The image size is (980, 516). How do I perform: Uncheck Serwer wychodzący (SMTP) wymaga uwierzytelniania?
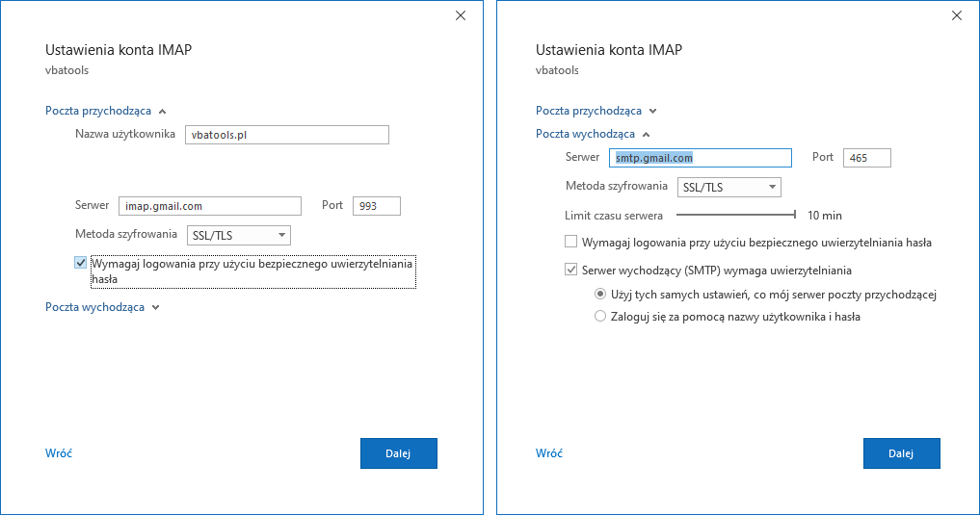click(x=570, y=270)
